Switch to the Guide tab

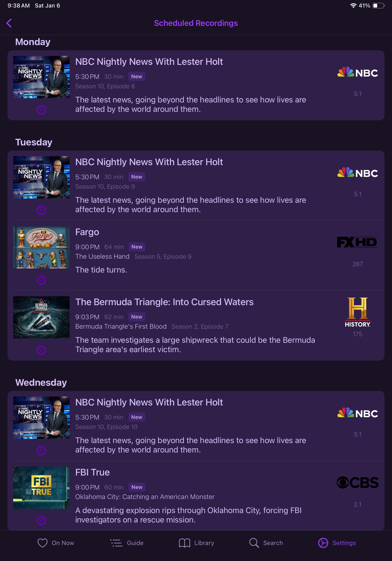pyautogui.click(x=127, y=543)
